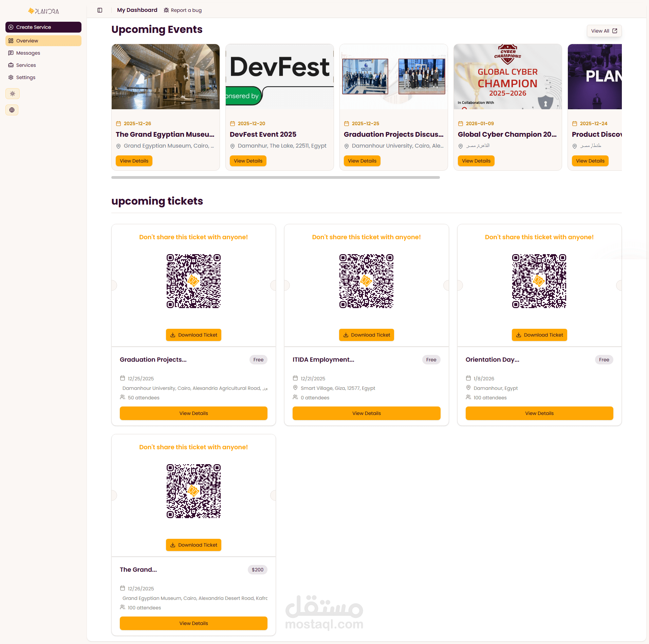The height and width of the screenshot is (644, 649).
Task: View Details of ITIDA Employment ticket
Action: click(x=367, y=413)
